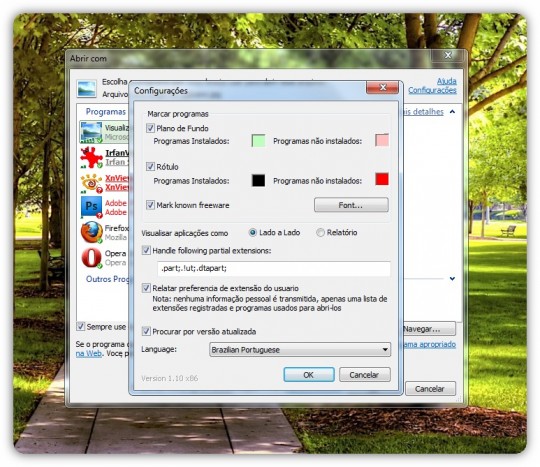Select the Relatório view option

coord(320,232)
